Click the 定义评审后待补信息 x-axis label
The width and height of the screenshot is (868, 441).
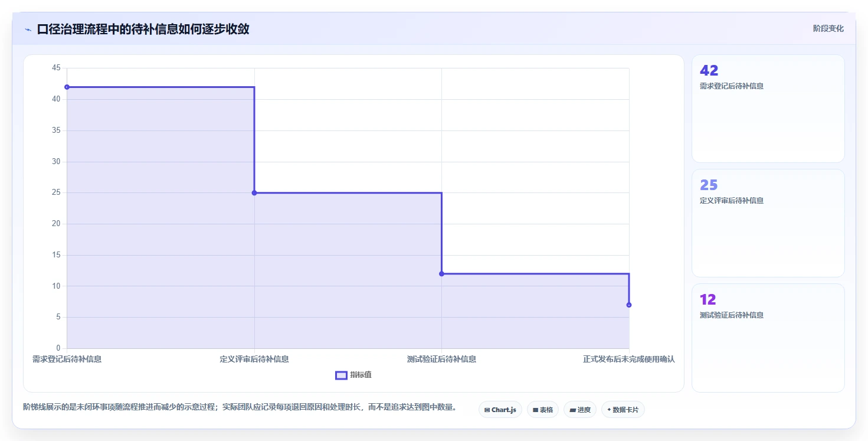254,359
